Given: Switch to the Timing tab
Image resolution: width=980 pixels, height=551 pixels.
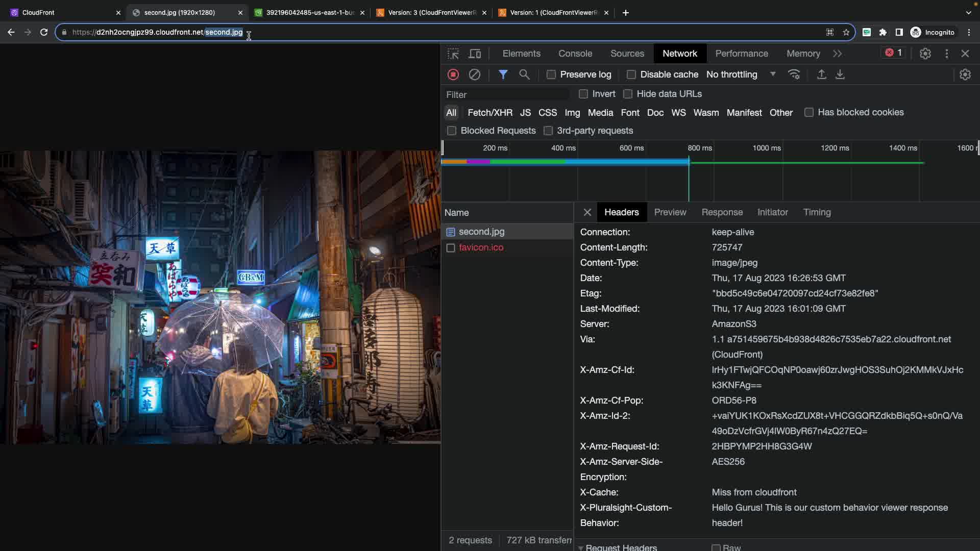Looking at the screenshot, I should point(817,212).
